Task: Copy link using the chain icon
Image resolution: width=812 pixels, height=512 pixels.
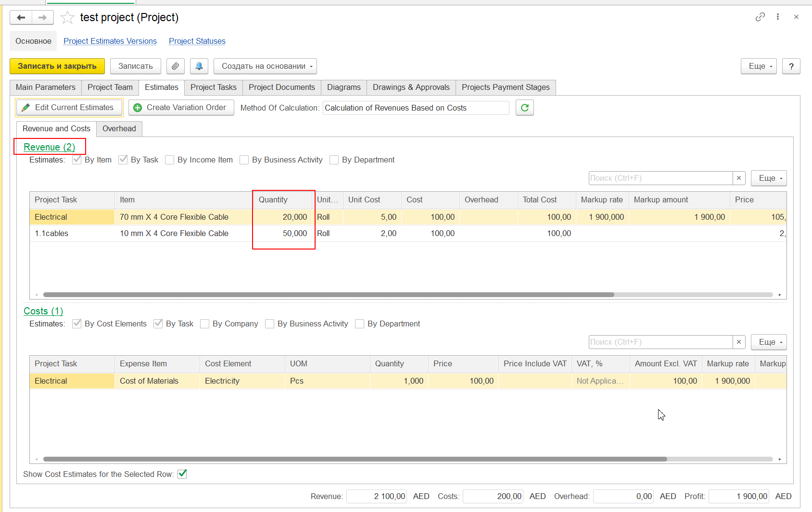Action: (x=760, y=17)
